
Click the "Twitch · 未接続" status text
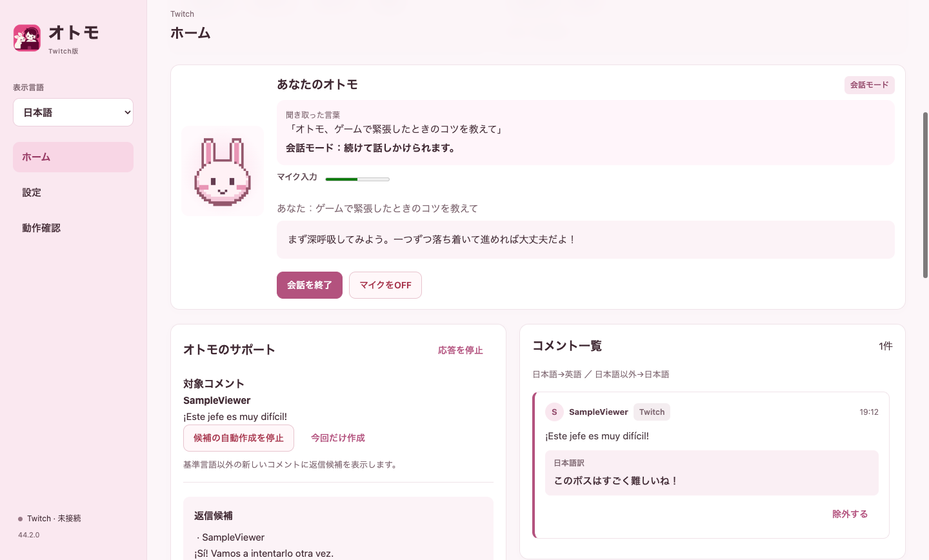coord(54,519)
